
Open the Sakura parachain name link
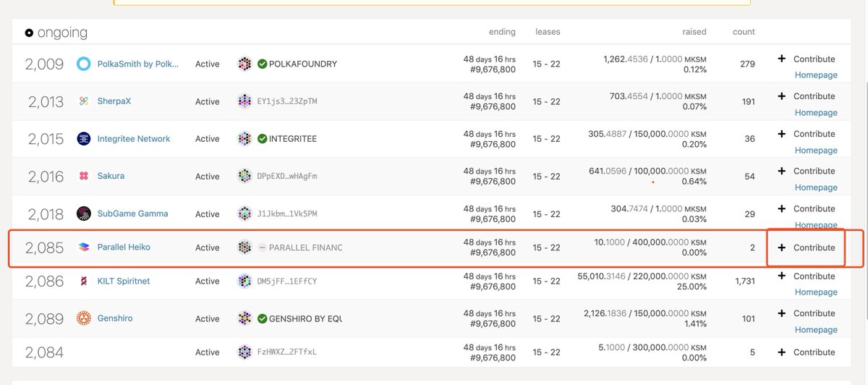111,176
